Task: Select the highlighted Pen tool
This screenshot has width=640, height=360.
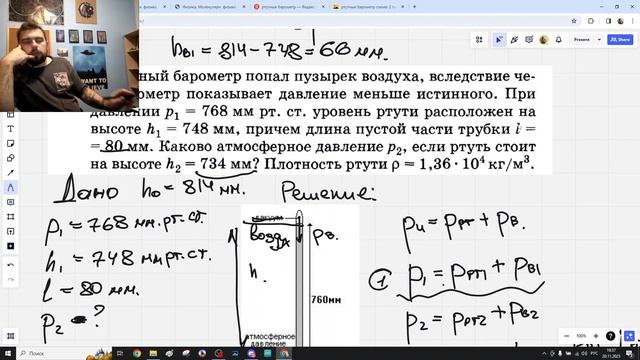Action: (11, 188)
